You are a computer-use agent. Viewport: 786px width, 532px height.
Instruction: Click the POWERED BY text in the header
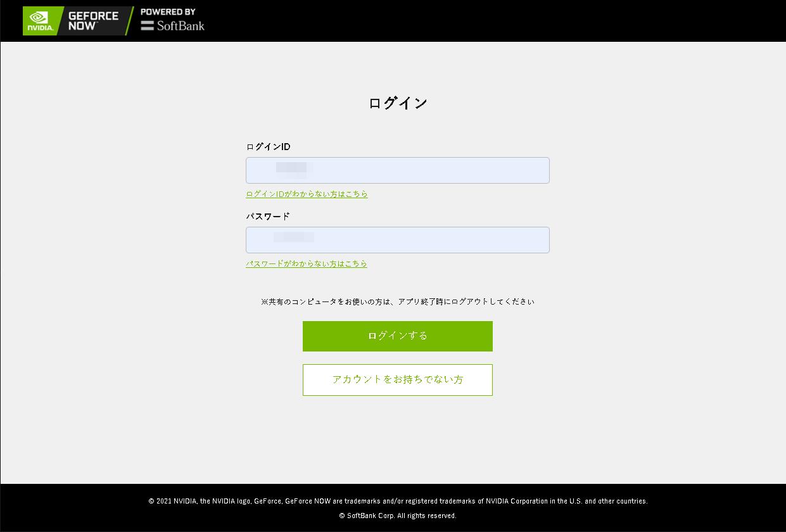[168, 11]
